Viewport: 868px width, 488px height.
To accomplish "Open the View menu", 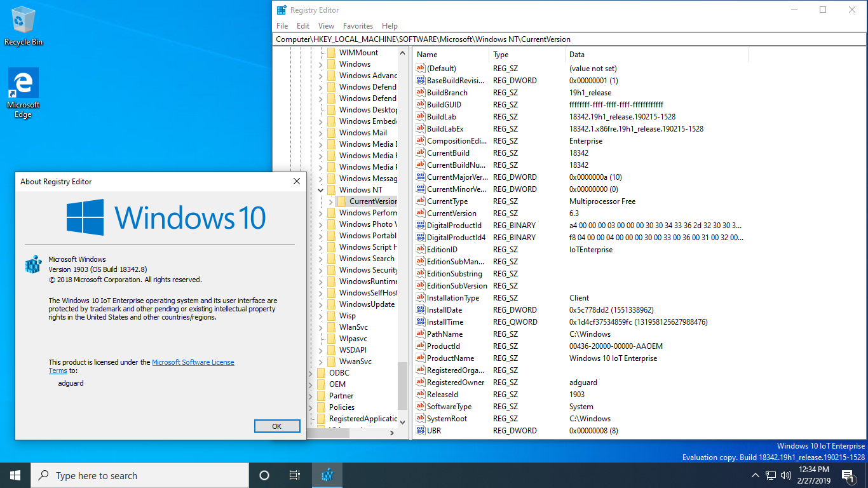I will pyautogui.click(x=326, y=26).
